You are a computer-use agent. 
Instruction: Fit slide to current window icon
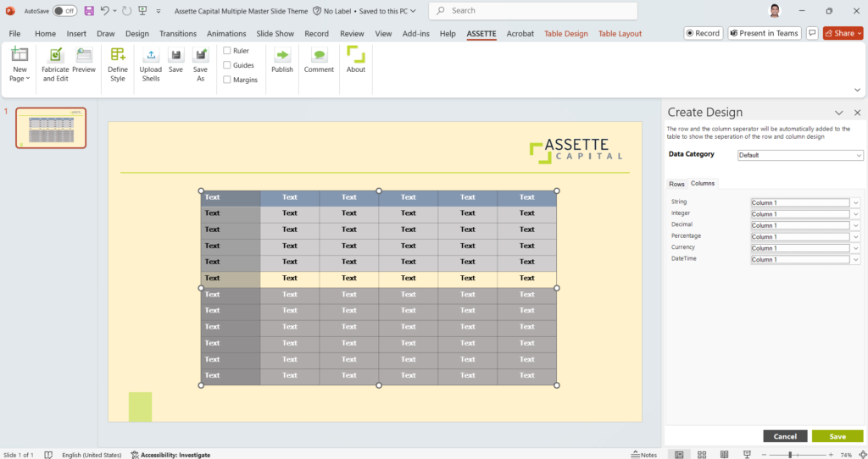click(862, 455)
